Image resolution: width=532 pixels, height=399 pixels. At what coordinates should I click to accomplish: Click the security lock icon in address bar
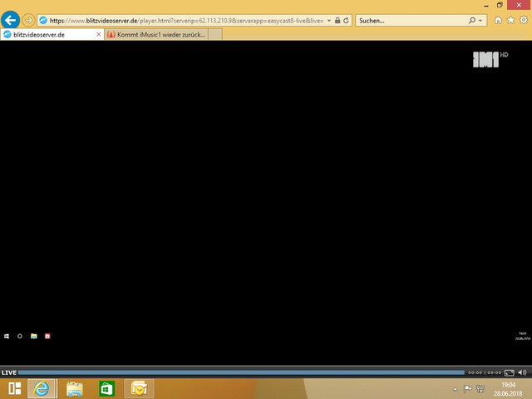(x=337, y=20)
